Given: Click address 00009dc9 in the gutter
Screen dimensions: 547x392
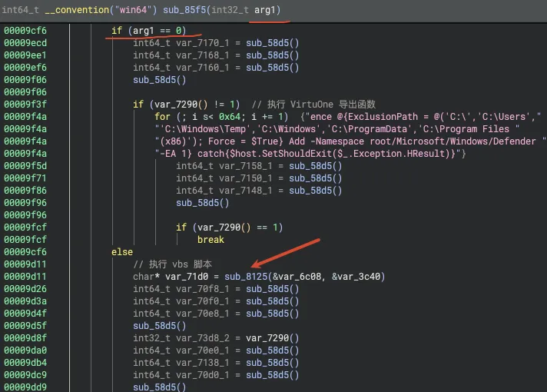Looking at the screenshot, I should [25, 374].
